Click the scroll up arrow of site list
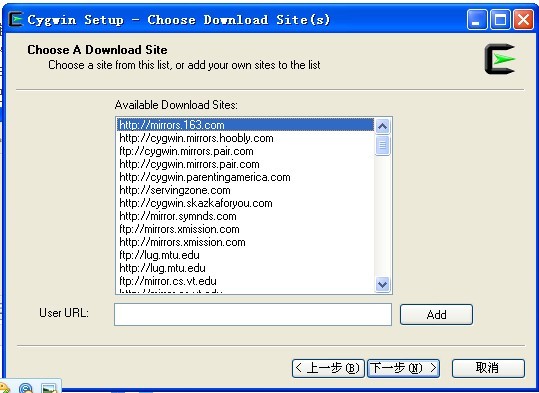 (383, 127)
